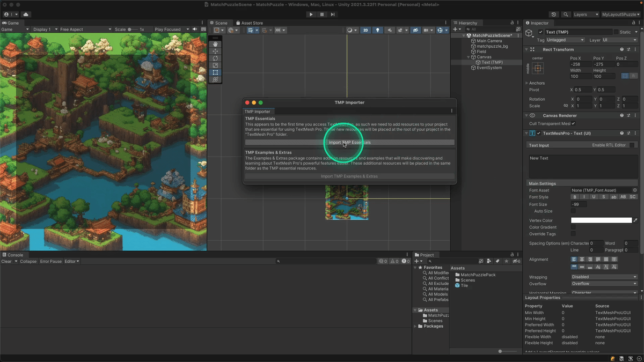Screen dimensions: 644x362
Task: Open the Tag Untagged dropdown
Action: click(566, 40)
